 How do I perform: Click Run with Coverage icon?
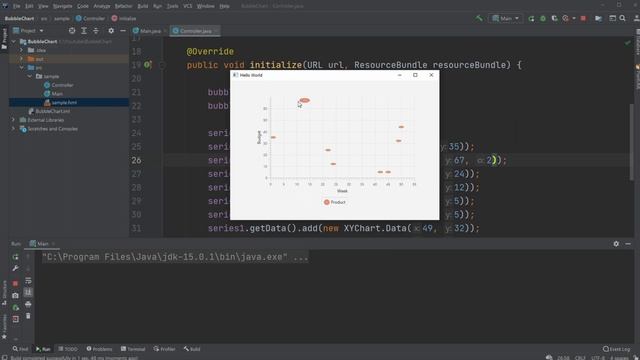pyautogui.click(x=554, y=18)
